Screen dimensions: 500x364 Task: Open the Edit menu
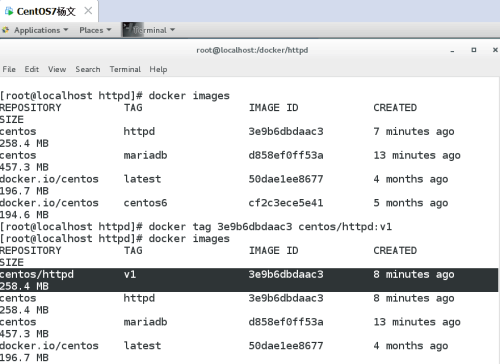[x=32, y=69]
